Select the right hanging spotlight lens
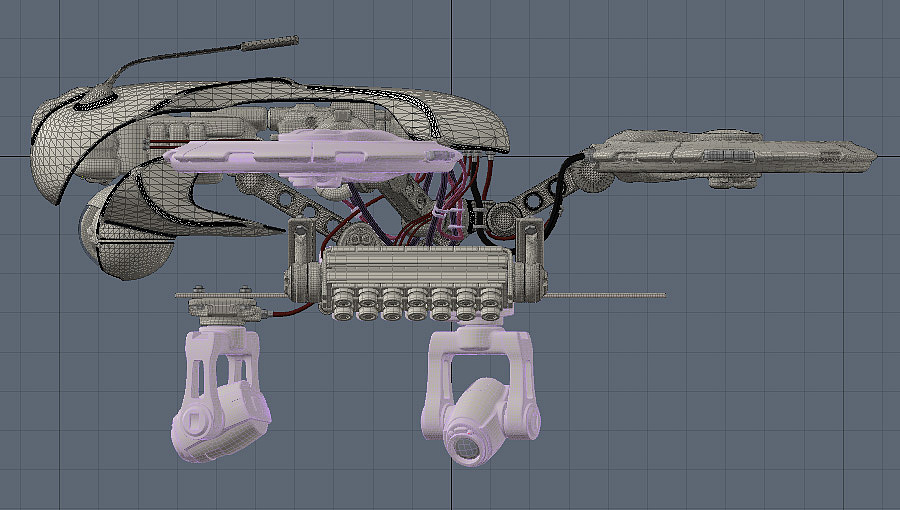Viewport: 900px width, 510px height. tap(467, 446)
